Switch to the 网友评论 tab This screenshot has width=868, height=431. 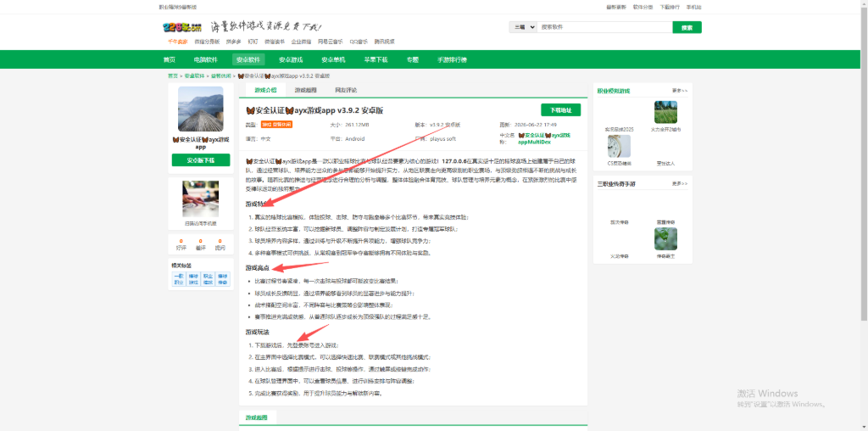pyautogui.click(x=346, y=90)
